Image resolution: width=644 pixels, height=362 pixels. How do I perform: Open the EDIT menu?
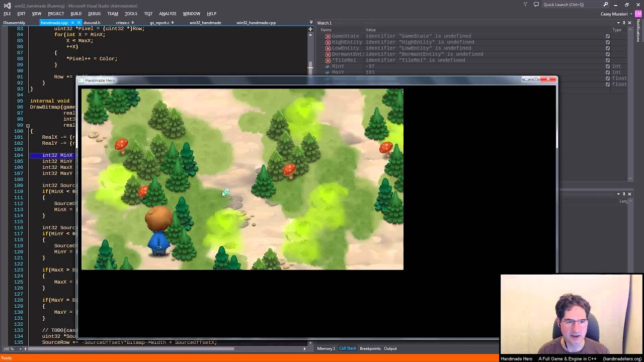[x=21, y=14]
